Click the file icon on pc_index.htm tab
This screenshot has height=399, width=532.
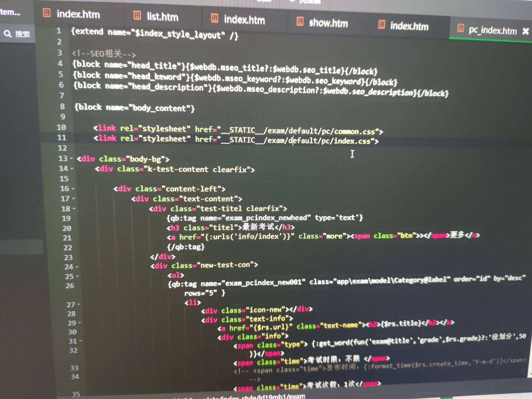pyautogui.click(x=461, y=28)
